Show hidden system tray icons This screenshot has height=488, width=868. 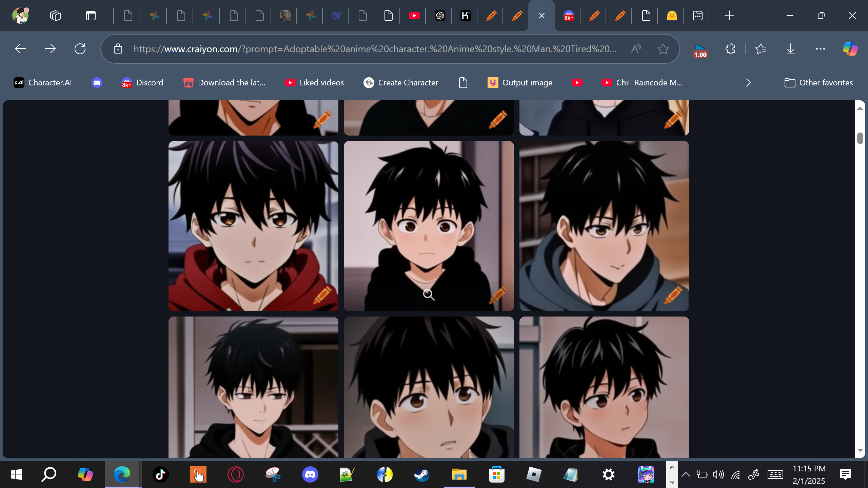pos(686,474)
